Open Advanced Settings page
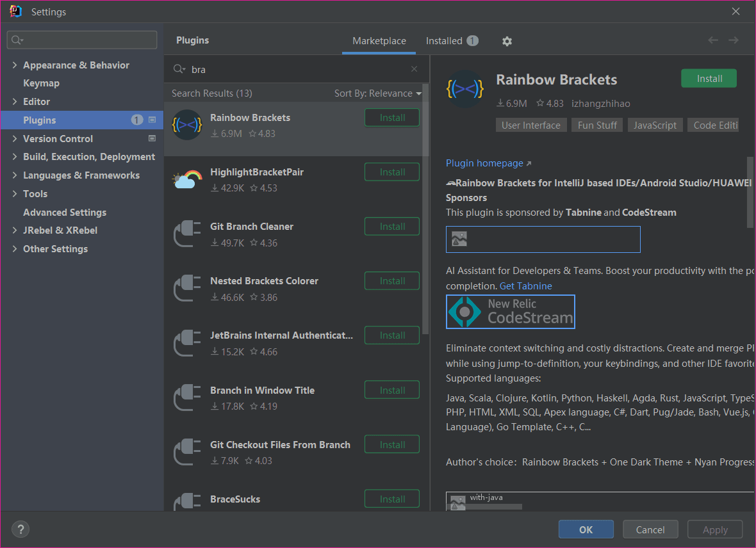756x548 pixels. tap(65, 212)
